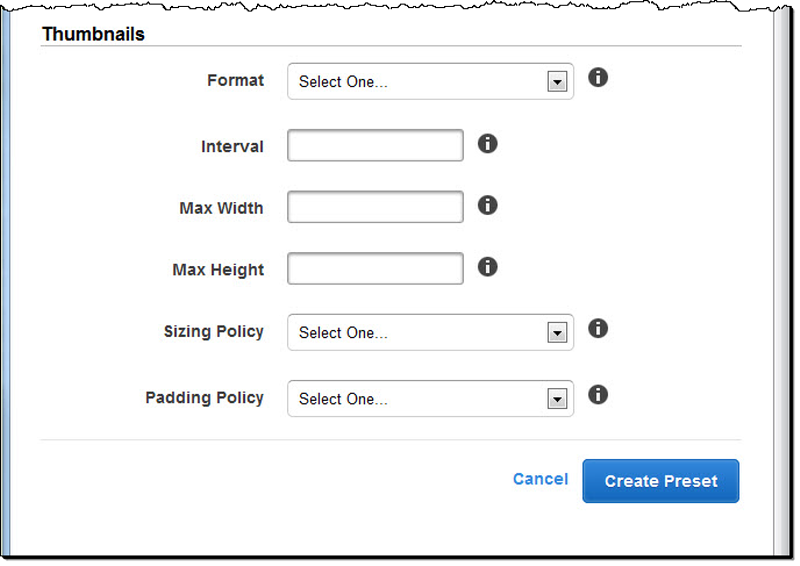This screenshot has width=800, height=566.
Task: Open the Sizing Policy info icon
Action: click(598, 328)
